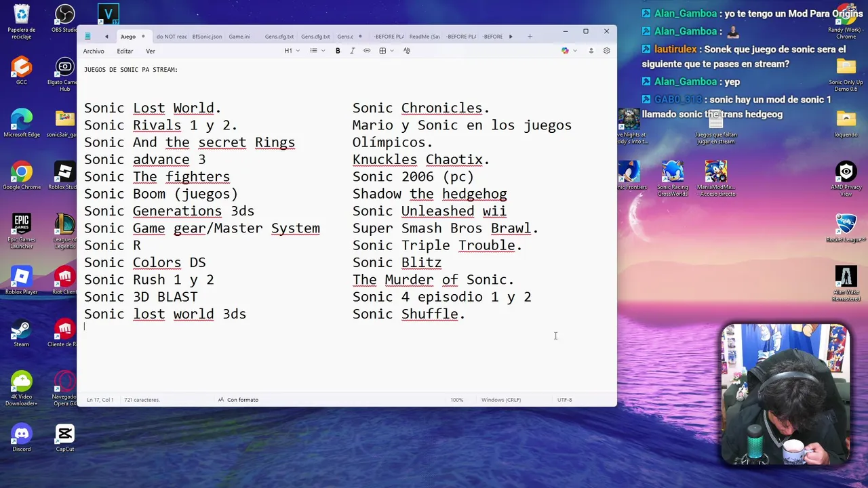Open the Vegas Pro 17 desktop icon
Image resolution: width=868 pixels, height=488 pixels.
coord(108,14)
